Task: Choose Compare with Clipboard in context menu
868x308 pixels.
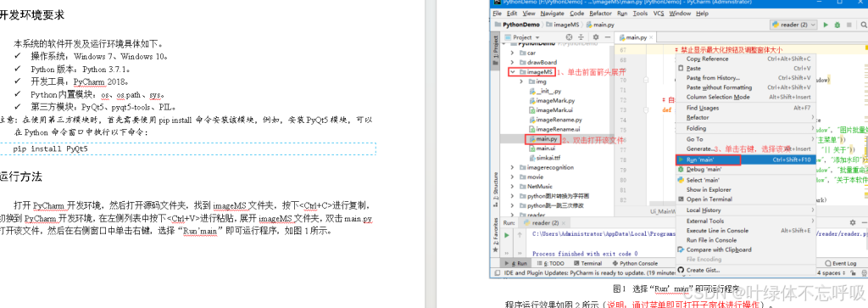Action: [747, 249]
